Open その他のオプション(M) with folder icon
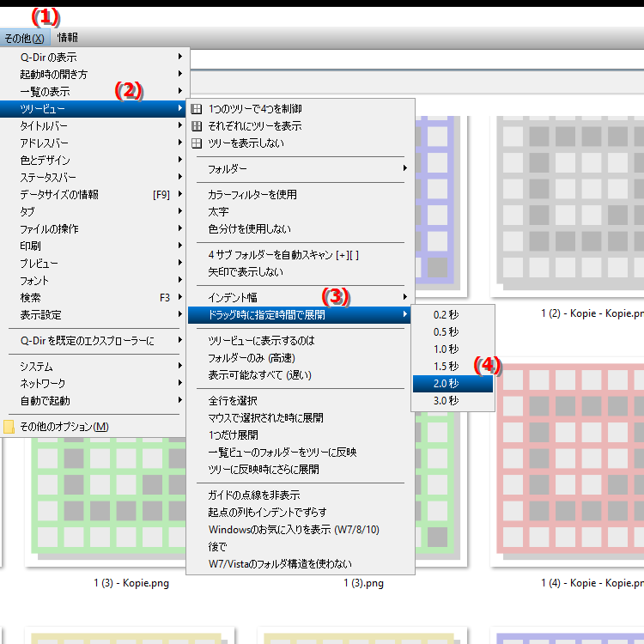 [94, 427]
